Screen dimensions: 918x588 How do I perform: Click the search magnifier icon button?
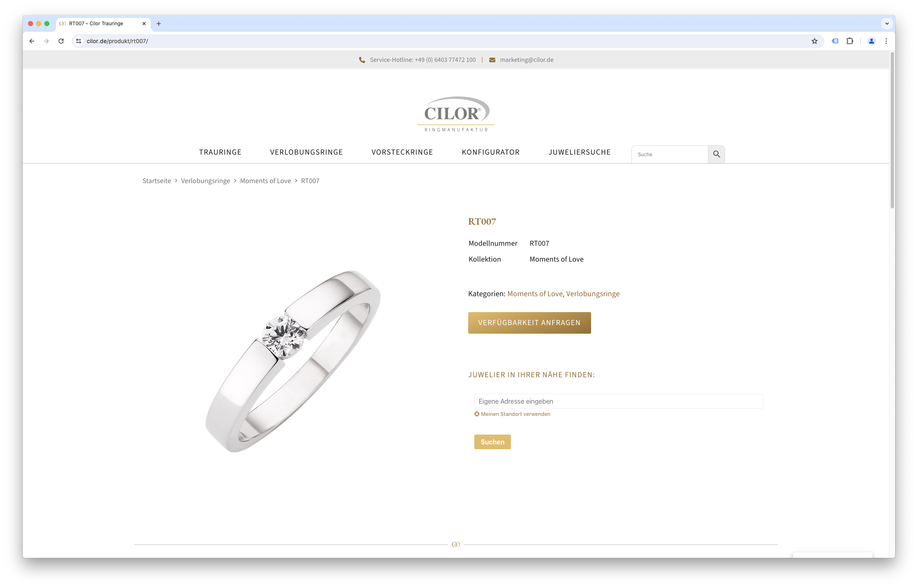tap(716, 154)
